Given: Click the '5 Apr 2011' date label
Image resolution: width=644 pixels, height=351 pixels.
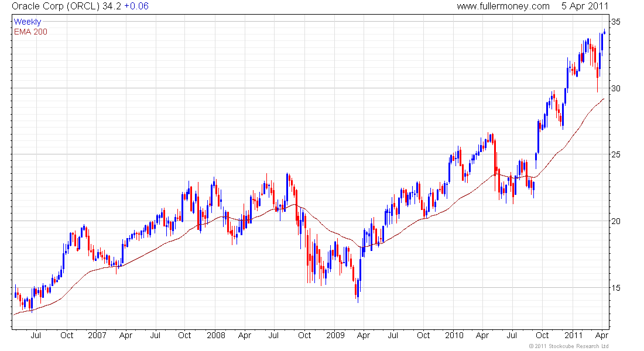Looking at the screenshot, I should click(x=585, y=6).
